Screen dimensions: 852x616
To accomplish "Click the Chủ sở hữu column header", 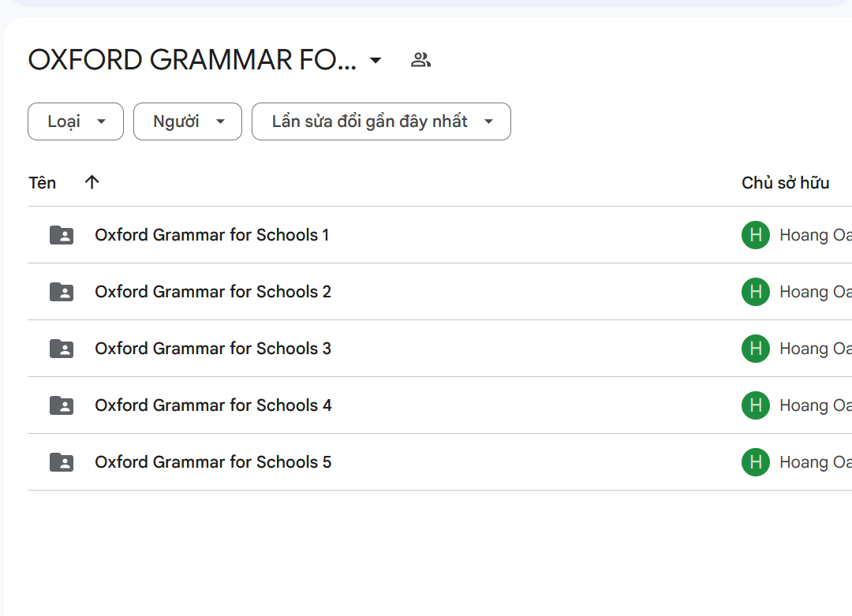I will coord(785,183).
